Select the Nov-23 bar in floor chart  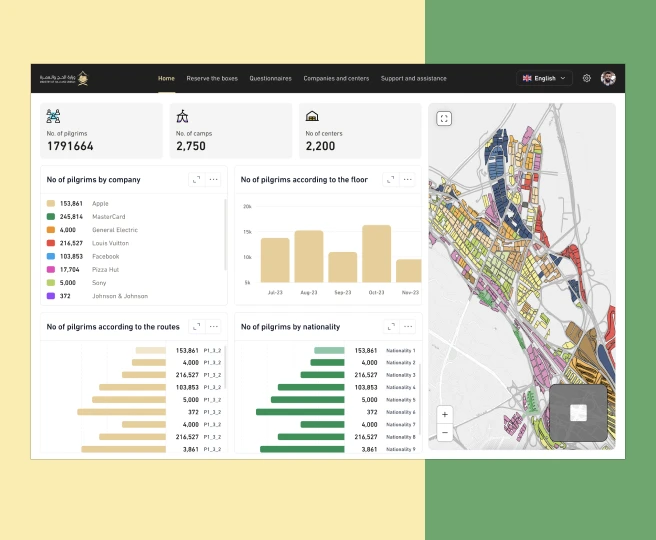click(409, 271)
